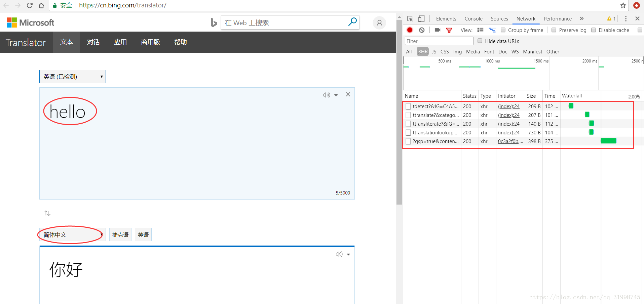Check the tdetect request row checkbox
This screenshot has height=304, width=644.
pos(408,106)
